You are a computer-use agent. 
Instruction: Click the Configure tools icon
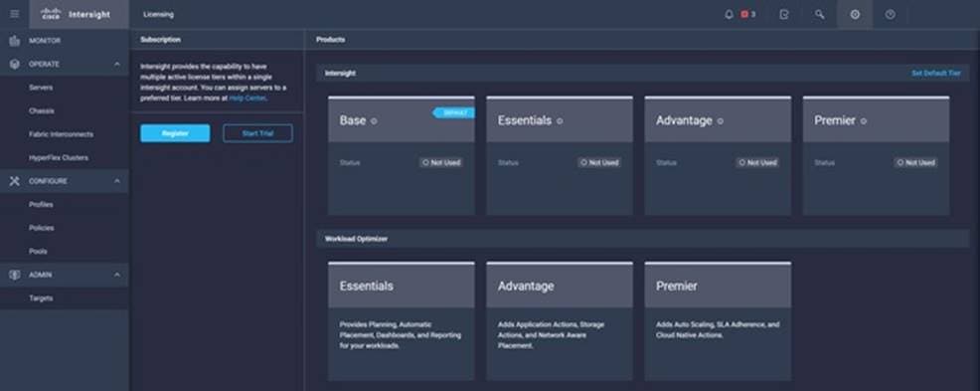pos(14,181)
